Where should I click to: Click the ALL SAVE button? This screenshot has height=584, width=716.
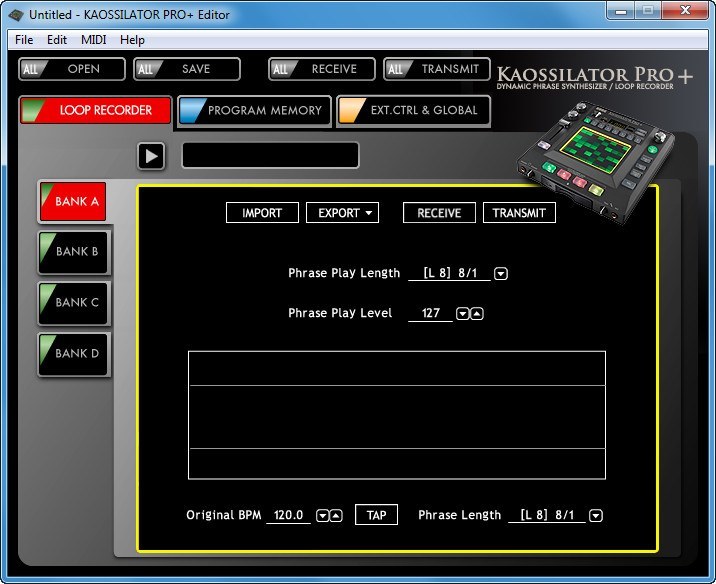187,69
